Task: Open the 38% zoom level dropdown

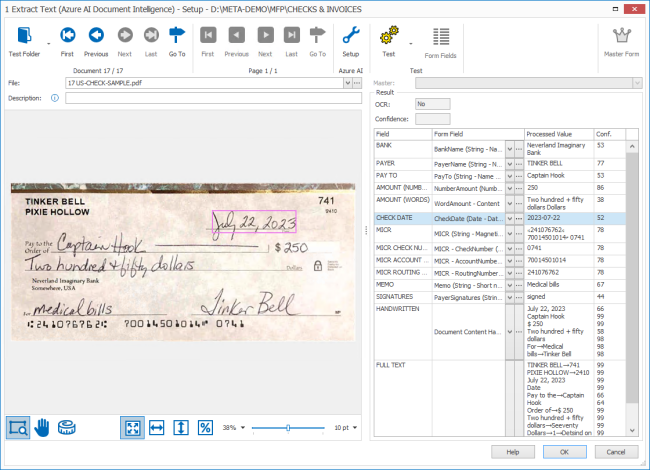Action: (243, 427)
